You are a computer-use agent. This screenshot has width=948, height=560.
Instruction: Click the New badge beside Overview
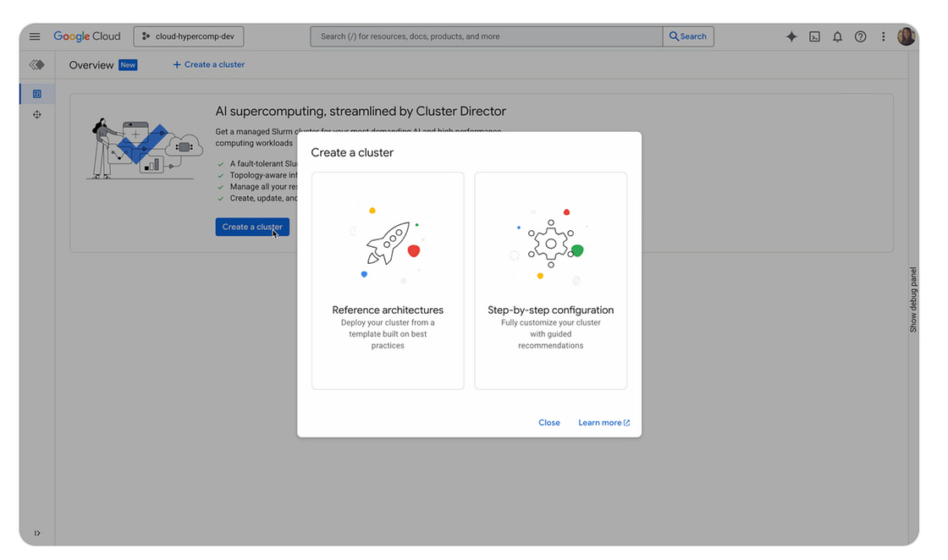point(128,65)
